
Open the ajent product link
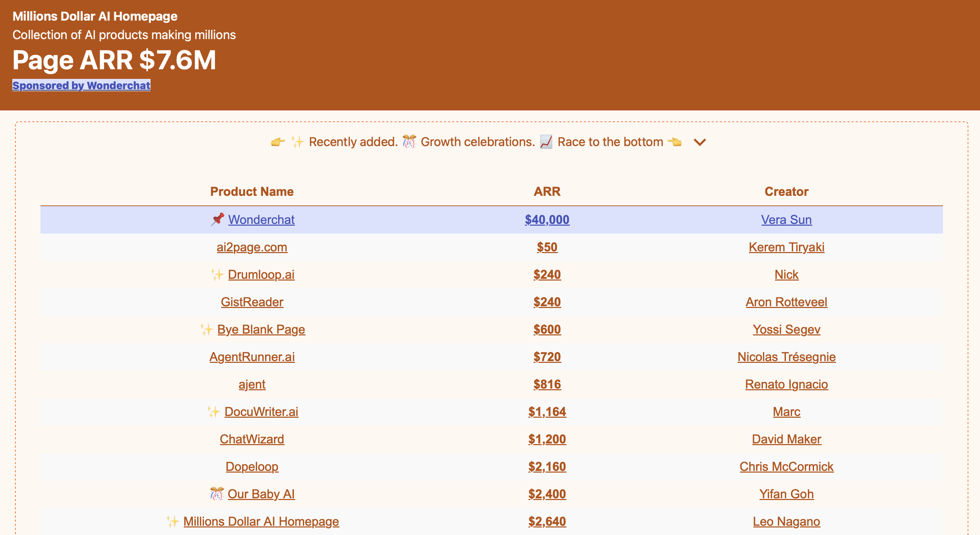click(x=252, y=384)
